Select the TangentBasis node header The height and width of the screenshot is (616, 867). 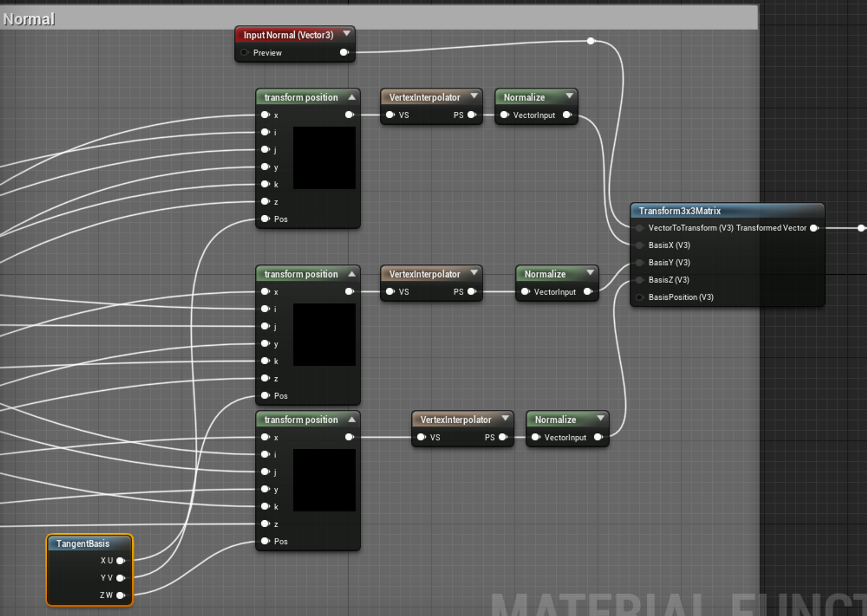[x=82, y=544]
